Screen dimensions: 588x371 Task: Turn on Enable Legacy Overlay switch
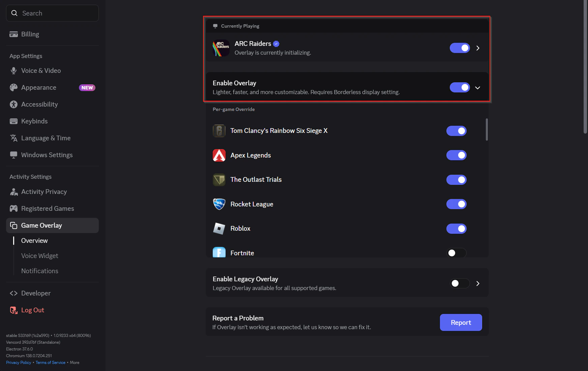coord(460,283)
